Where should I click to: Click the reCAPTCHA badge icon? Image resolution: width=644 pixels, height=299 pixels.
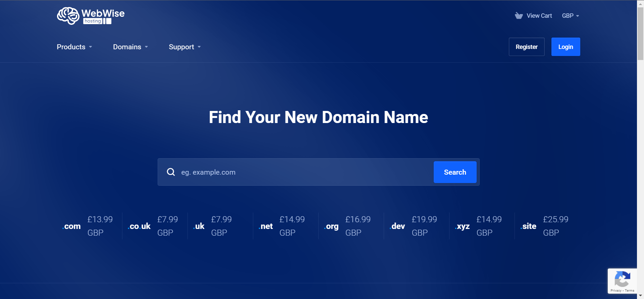(622, 279)
